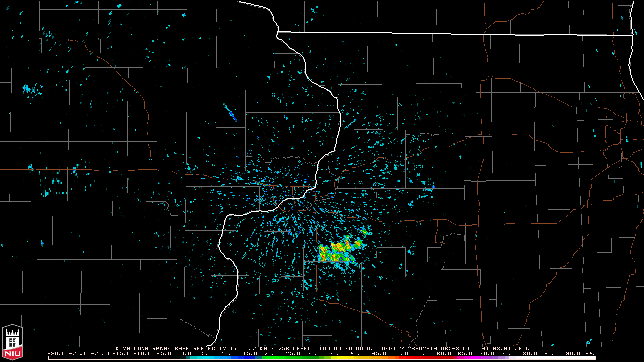Image resolution: width=644 pixels, height=362 pixels.
Task: Click the 35.0 value on the scale
Action: coord(337,354)
